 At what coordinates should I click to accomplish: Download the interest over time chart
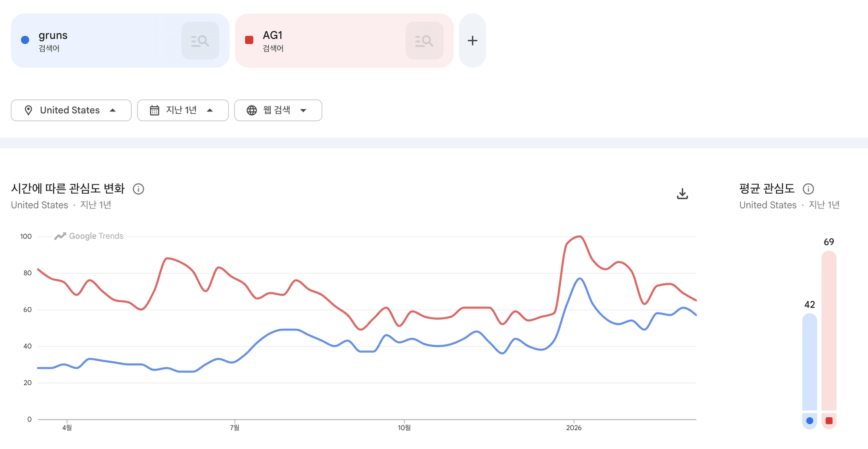click(x=682, y=194)
